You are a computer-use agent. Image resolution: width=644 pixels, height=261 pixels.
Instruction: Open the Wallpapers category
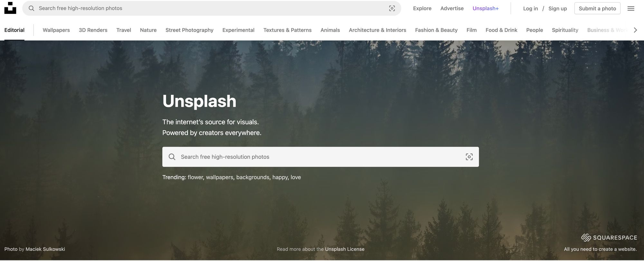(56, 30)
